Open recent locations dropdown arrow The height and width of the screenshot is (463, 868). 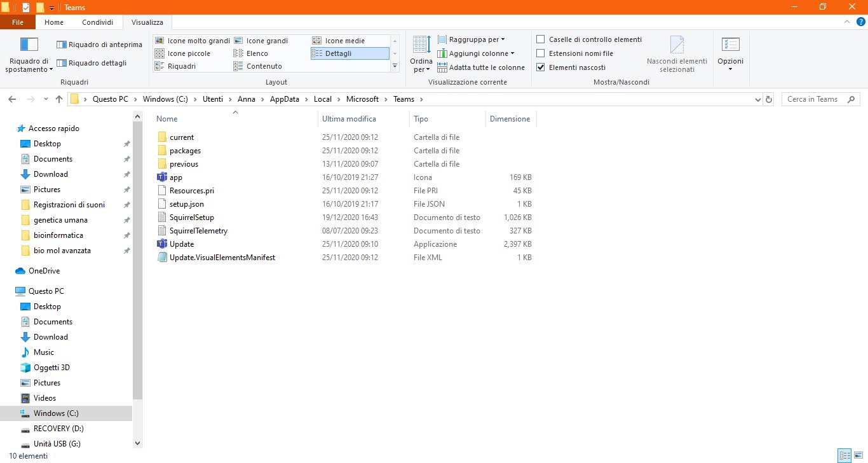pos(46,99)
